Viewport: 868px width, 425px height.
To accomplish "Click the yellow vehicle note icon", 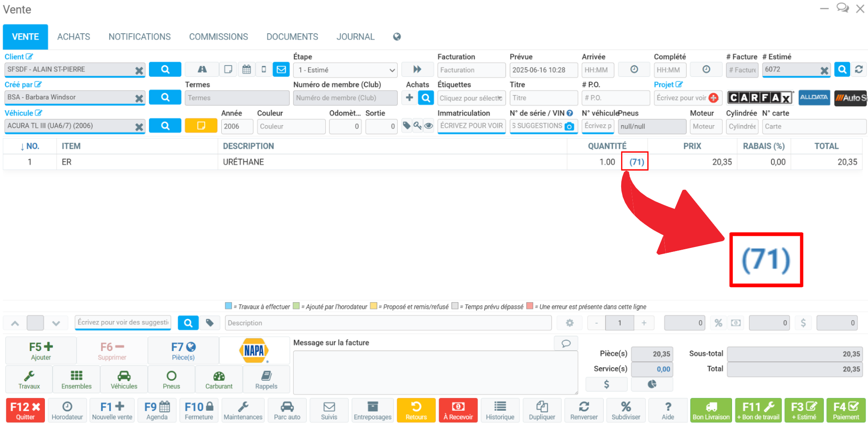I will coord(201,126).
